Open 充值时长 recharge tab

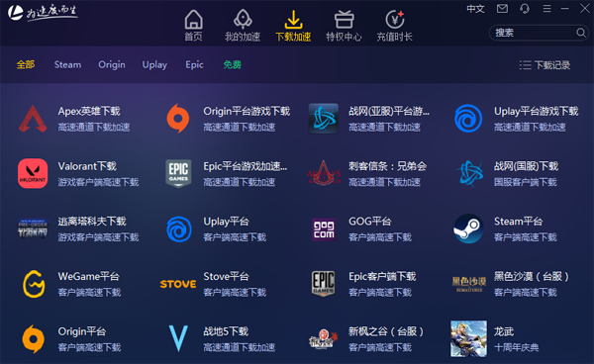(394, 26)
